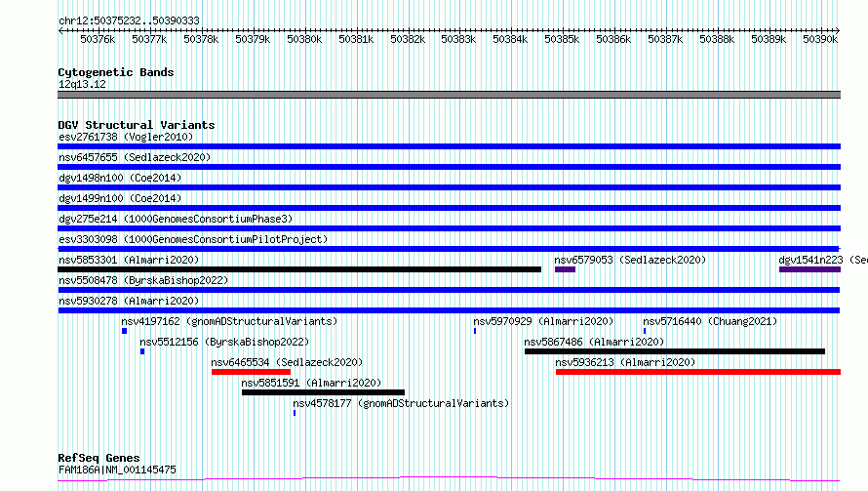Image resolution: width=868 pixels, height=491 pixels.
Task: Select the gray 12q13.12 cytogenetic band bar
Action: point(449,95)
